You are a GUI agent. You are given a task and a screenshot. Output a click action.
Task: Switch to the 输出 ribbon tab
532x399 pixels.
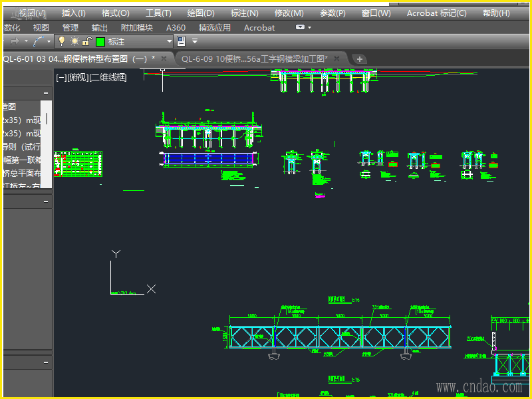click(99, 27)
